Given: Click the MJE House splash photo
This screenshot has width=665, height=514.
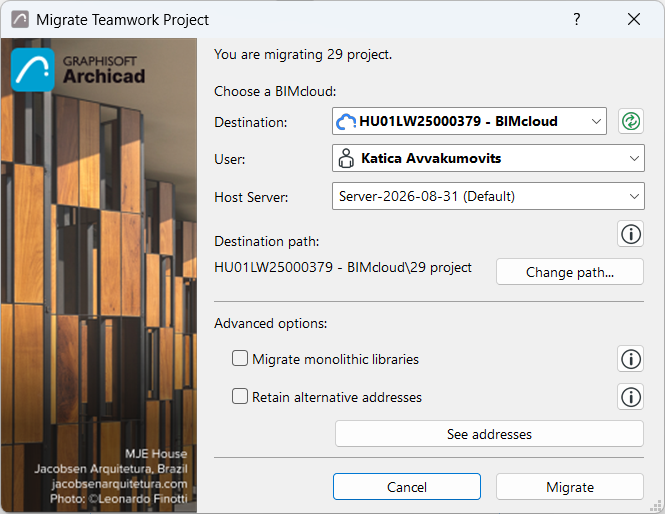Looking at the screenshot, I should tap(99, 275).
